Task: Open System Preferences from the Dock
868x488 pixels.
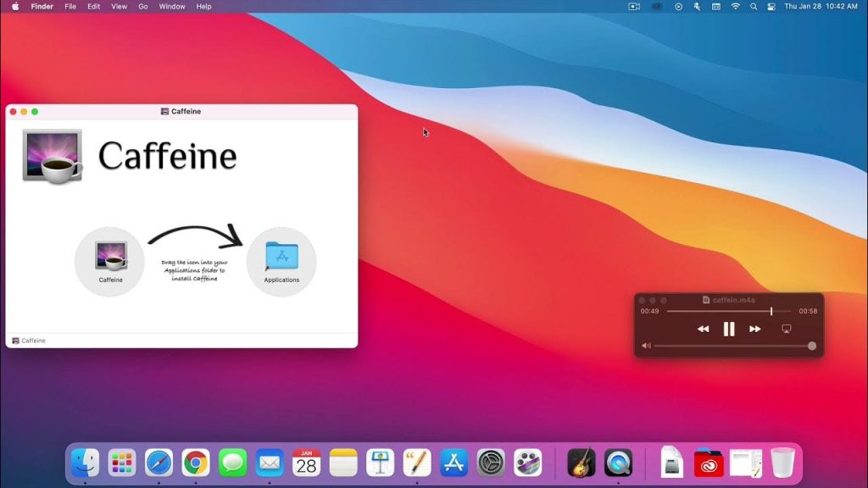Action: click(488, 463)
